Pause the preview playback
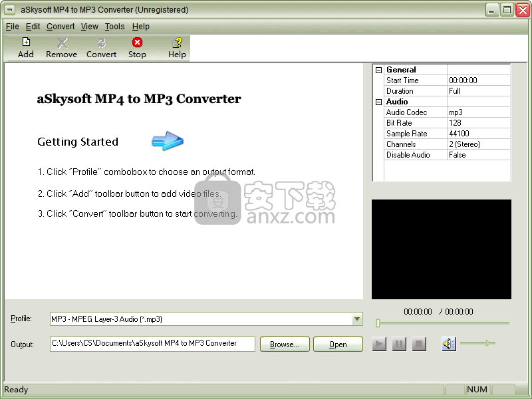The image size is (532, 399). tap(399, 344)
